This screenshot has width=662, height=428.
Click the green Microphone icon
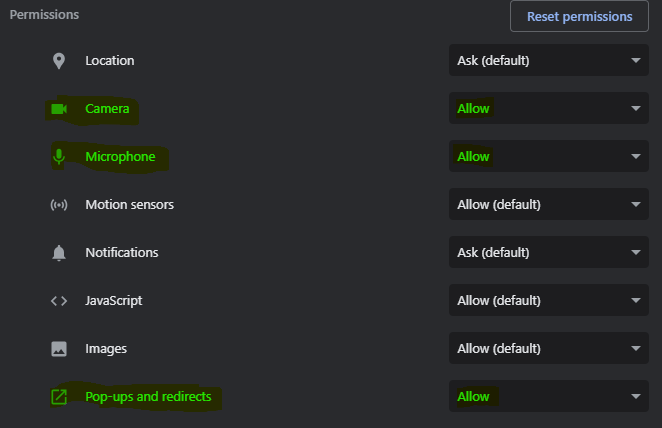pos(59,157)
